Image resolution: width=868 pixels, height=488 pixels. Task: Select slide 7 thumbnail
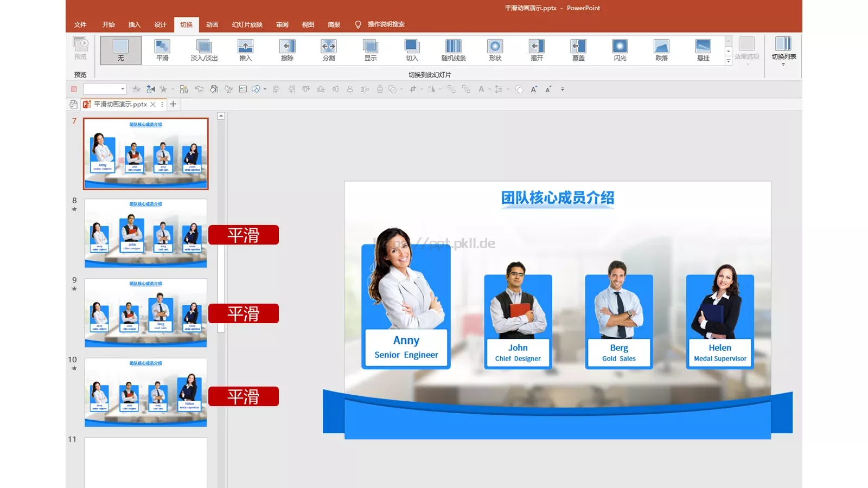point(145,153)
